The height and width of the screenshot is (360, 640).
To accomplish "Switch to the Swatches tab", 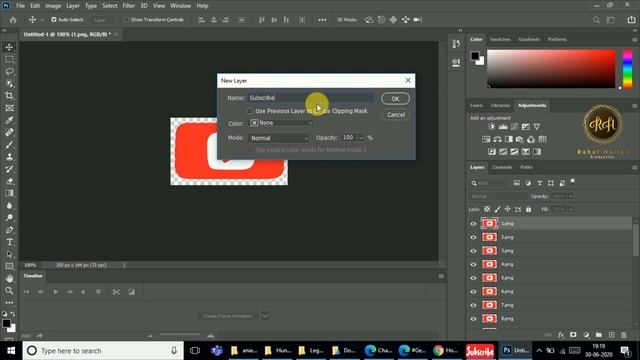I will [x=500, y=39].
